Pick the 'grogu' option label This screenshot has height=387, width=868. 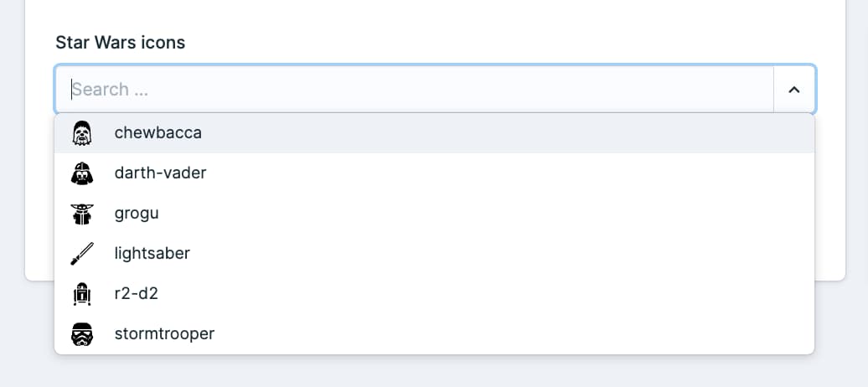coord(137,214)
